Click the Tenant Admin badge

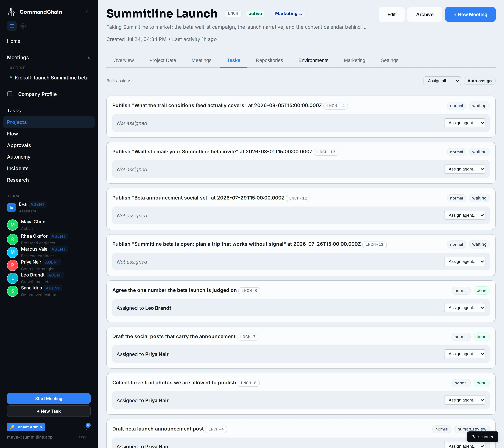tap(26, 427)
